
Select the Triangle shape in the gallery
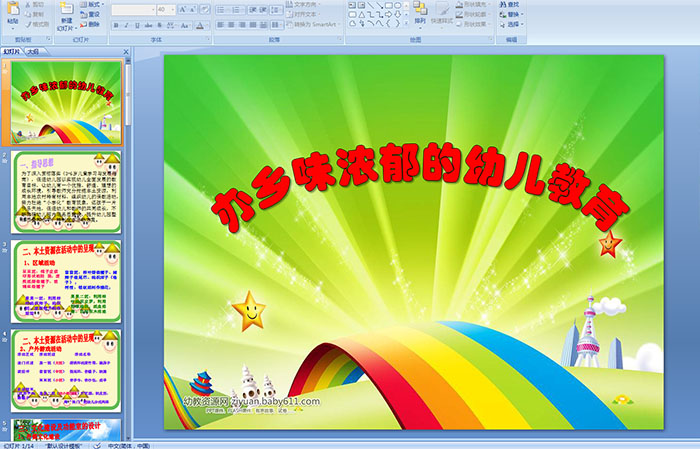pyautogui.click(x=362, y=15)
